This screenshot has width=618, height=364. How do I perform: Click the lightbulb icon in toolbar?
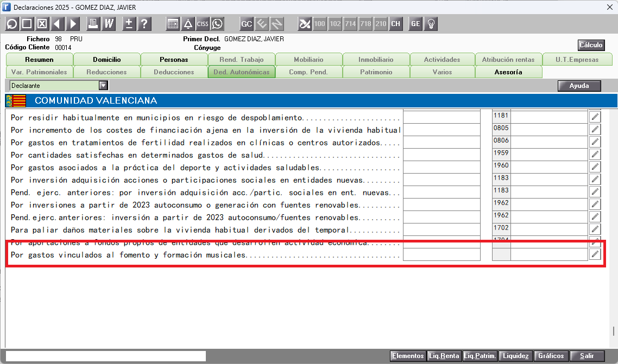tap(431, 24)
